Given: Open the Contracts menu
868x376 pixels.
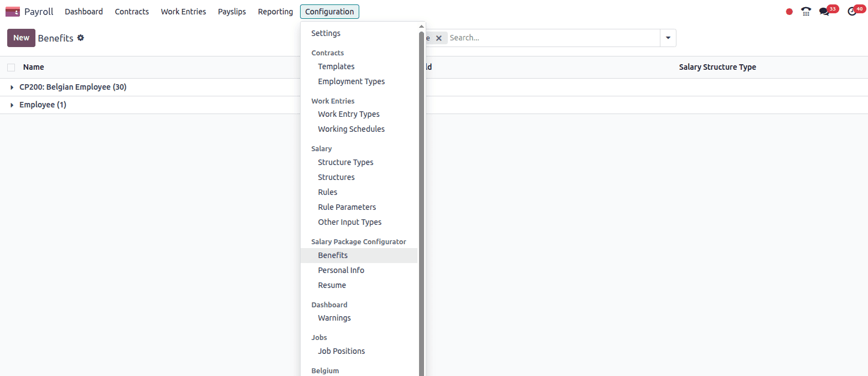Looking at the screenshot, I should pyautogui.click(x=132, y=12).
